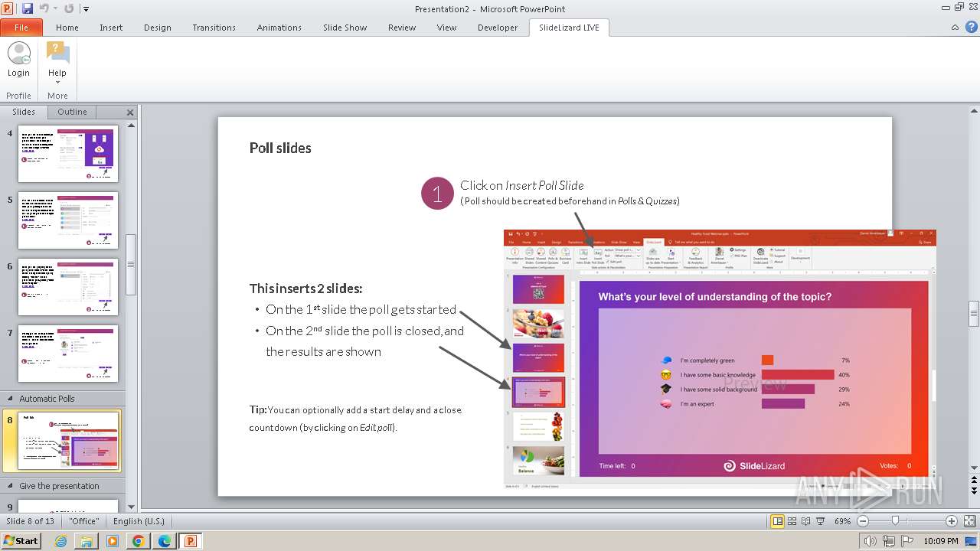Click the SlideLizard Login profile icon
The width and height of the screenshot is (980, 551).
18,54
